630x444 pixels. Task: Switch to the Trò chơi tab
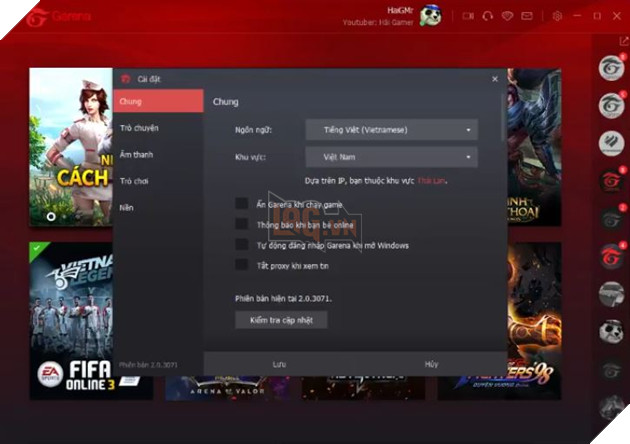[x=158, y=181]
